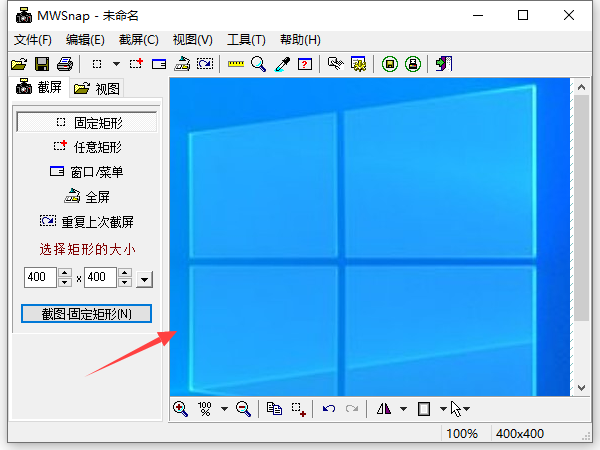Screen dimensions: 600x450
Task: Repeat last capture toolbar icon
Action: pos(205,64)
